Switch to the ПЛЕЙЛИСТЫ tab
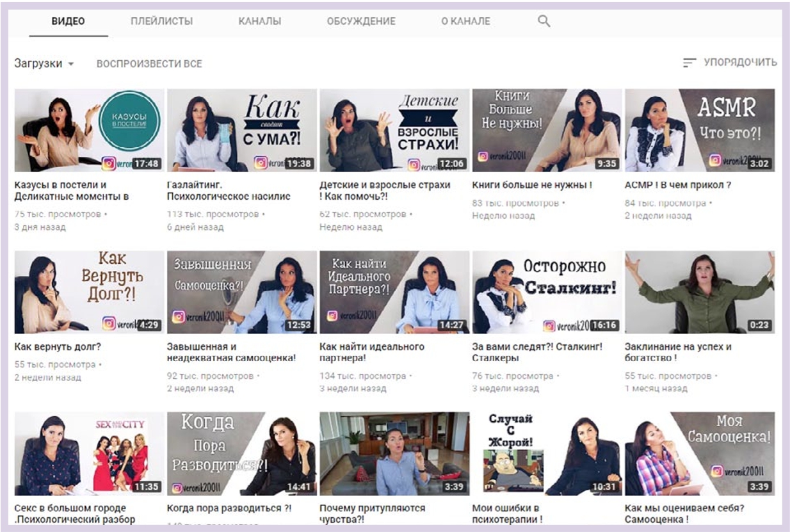This screenshot has height=532, width=790. click(x=161, y=21)
